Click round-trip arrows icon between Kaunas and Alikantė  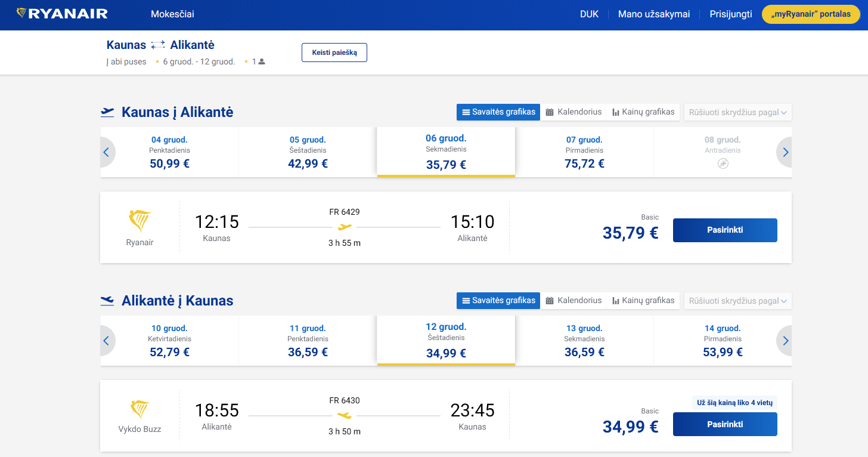pos(158,45)
